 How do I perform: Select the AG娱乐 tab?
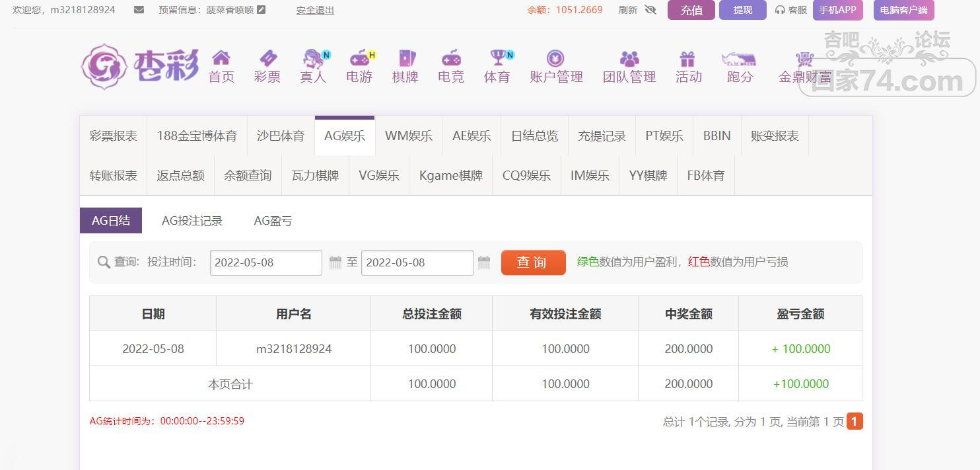coord(345,136)
